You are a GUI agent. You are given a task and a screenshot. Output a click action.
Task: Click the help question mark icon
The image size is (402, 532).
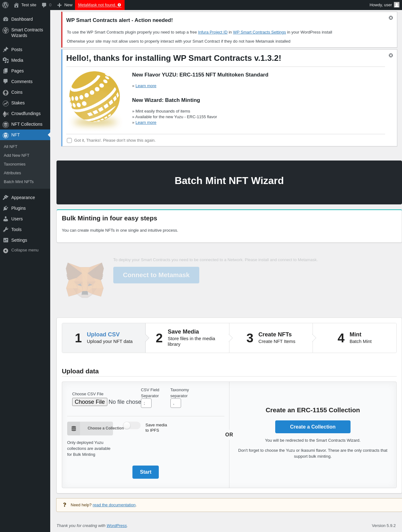tap(65, 505)
